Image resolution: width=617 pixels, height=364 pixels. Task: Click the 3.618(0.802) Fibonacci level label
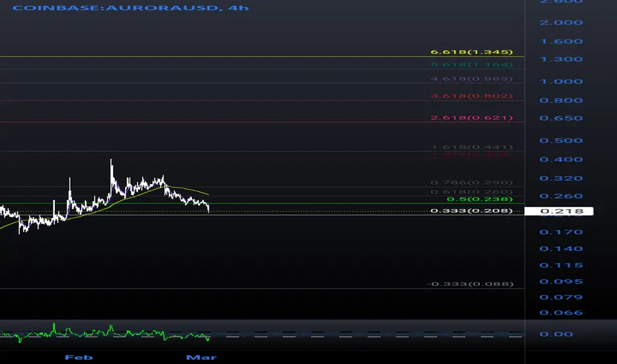point(471,96)
